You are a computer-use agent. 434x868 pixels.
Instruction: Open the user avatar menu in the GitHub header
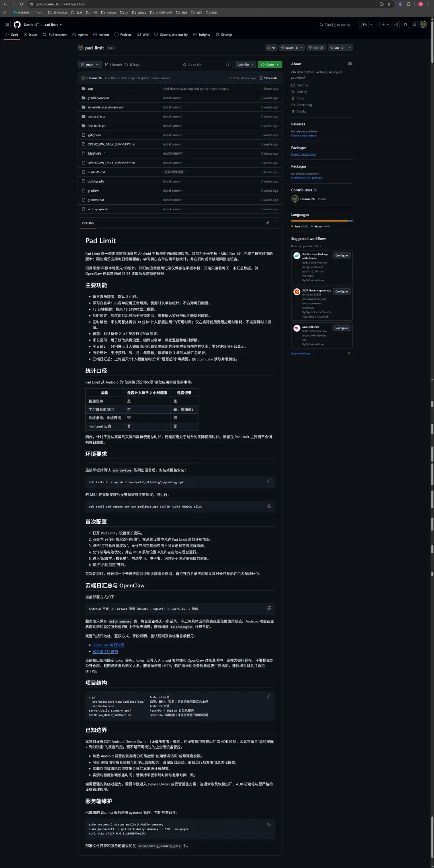pos(423,25)
